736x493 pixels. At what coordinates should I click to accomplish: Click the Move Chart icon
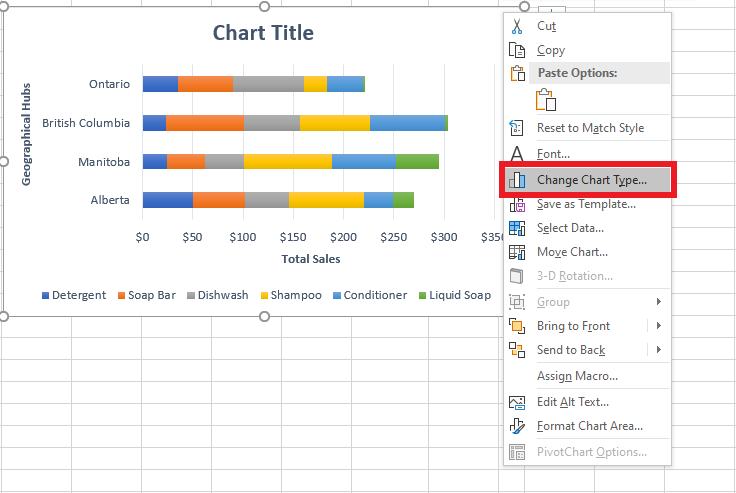coord(517,252)
